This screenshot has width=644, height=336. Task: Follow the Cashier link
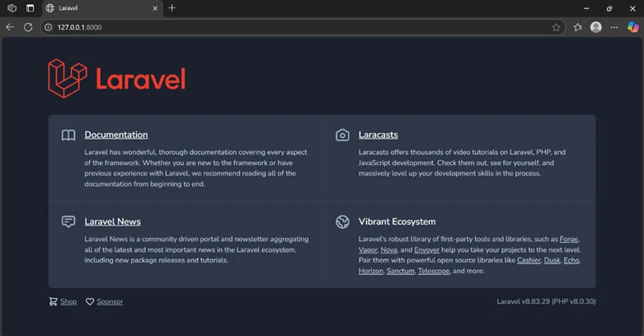529,260
